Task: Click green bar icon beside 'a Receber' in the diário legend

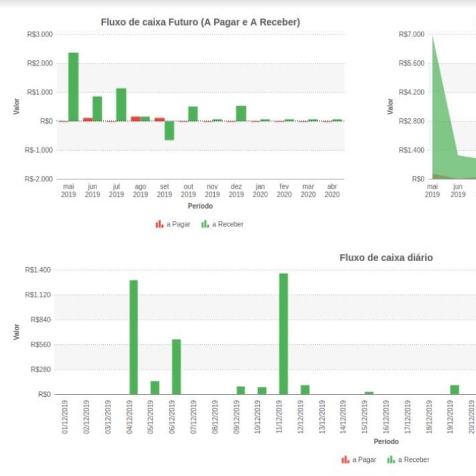Action: 391,460
